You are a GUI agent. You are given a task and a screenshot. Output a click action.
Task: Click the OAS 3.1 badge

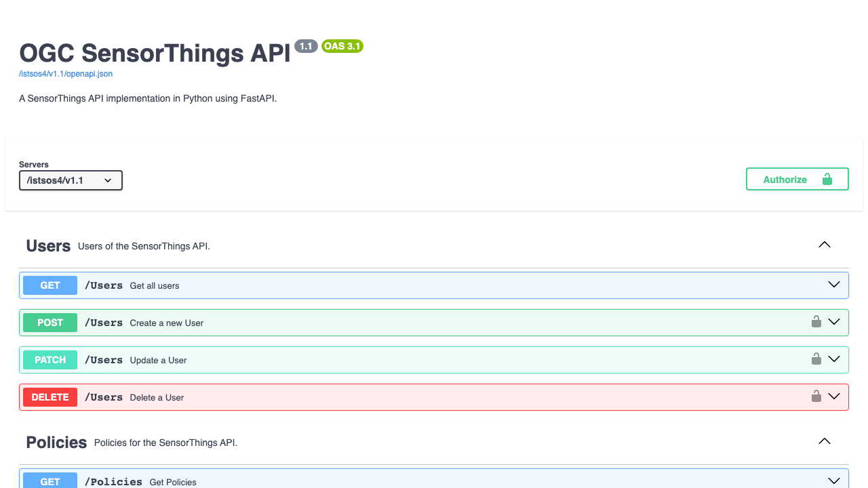pos(342,46)
